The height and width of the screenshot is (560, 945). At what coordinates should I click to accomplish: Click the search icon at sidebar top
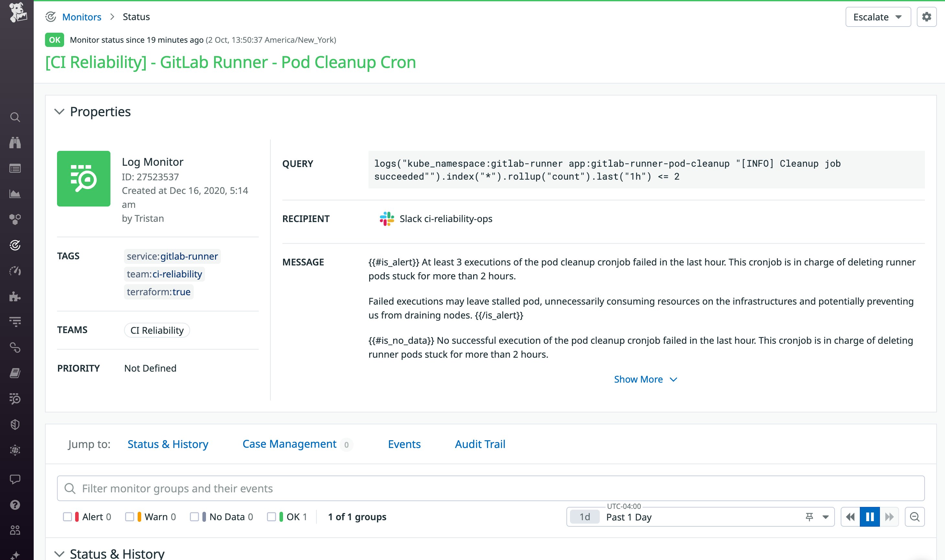click(x=16, y=117)
